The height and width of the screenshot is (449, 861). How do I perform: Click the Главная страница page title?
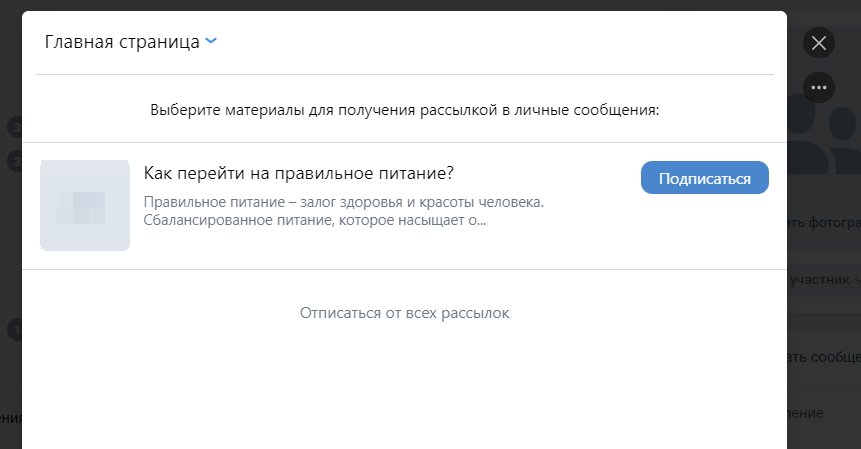(x=122, y=43)
